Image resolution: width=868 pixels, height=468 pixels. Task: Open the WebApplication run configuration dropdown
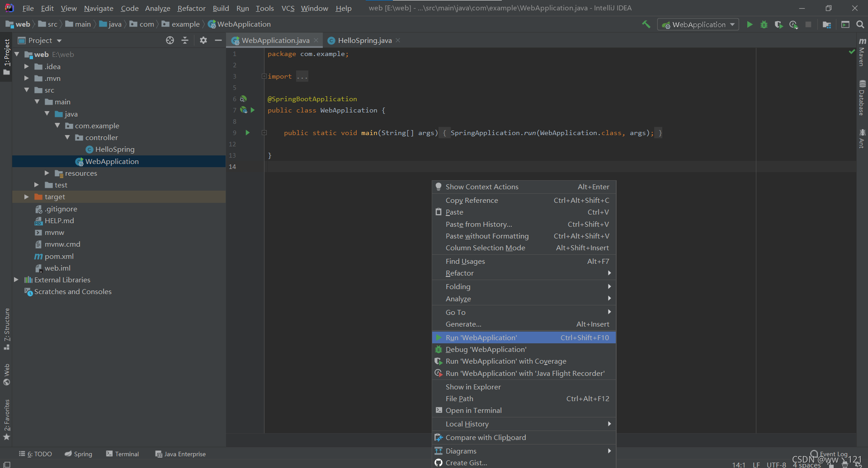coord(698,24)
